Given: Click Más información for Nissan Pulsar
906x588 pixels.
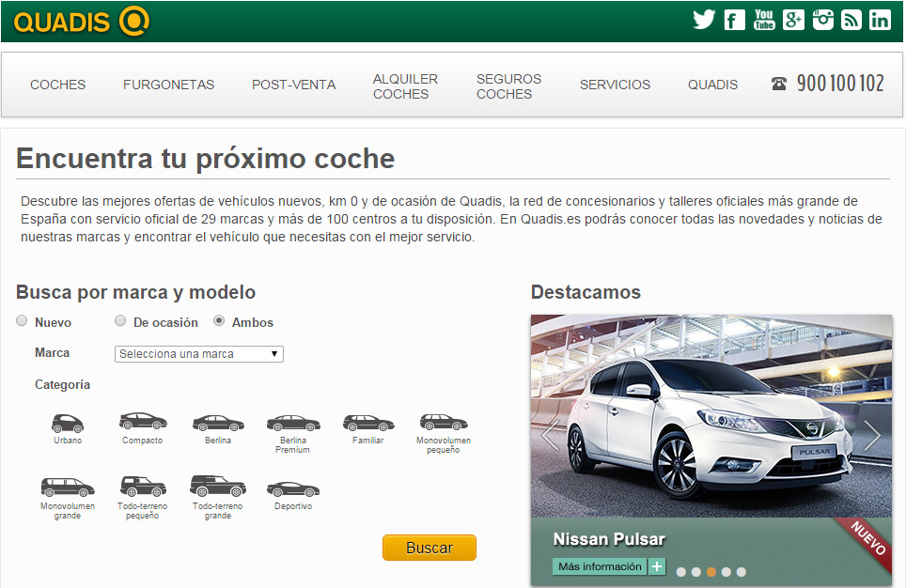Looking at the screenshot, I should click(600, 566).
